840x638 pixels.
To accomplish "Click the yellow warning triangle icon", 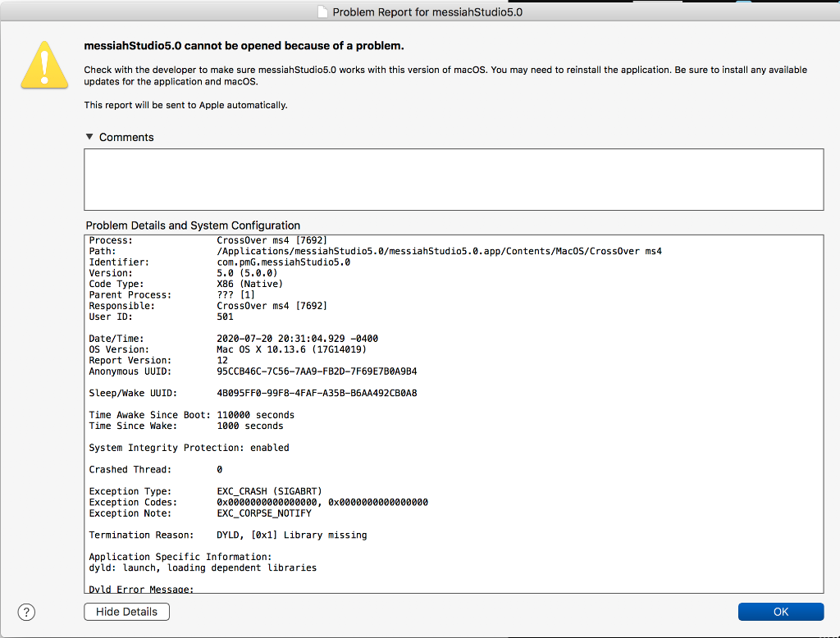I will (x=44, y=64).
